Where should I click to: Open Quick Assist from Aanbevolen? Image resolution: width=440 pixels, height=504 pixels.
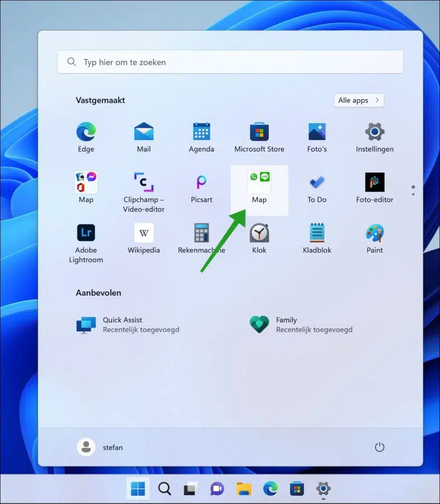coord(128,325)
